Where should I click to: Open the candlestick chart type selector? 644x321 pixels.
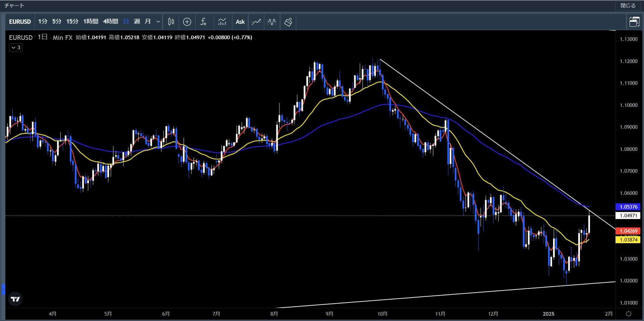(x=171, y=22)
